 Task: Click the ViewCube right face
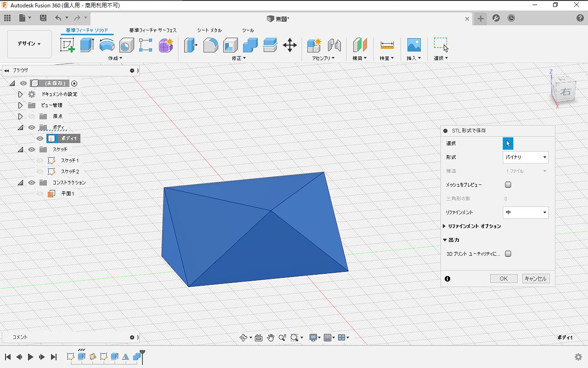point(565,92)
